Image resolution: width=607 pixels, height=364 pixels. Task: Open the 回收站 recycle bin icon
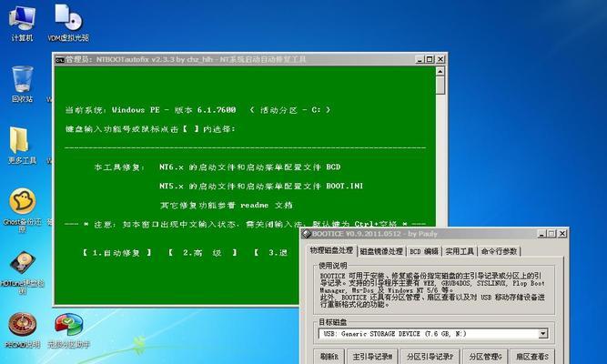tap(22, 84)
